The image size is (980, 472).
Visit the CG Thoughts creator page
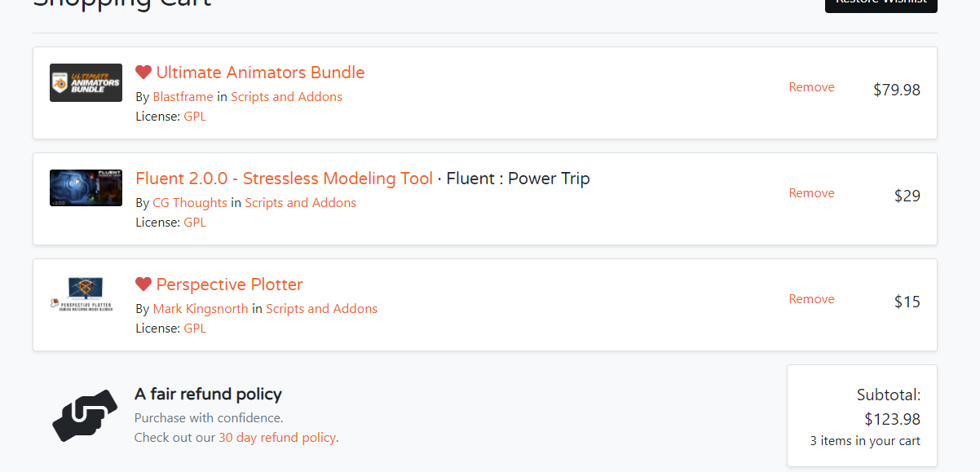click(190, 203)
